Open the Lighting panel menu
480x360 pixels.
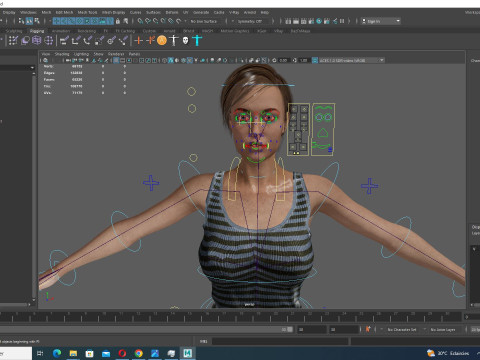point(81,54)
